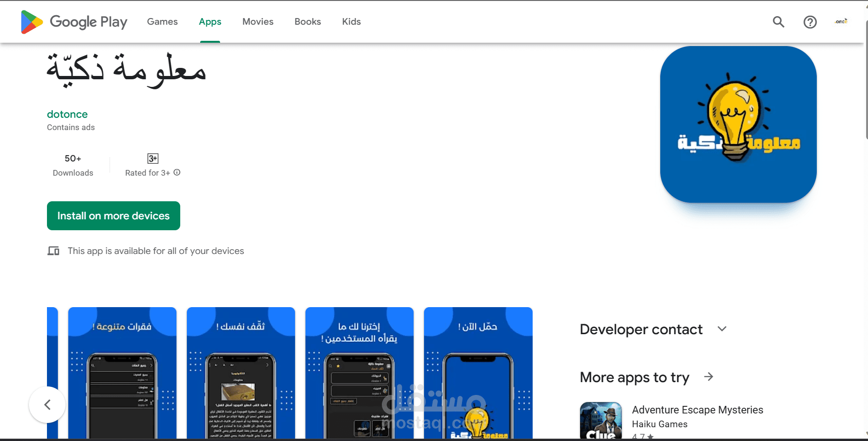Open the Adventure Escape Mysteries title link
Viewport: 868px width, 441px height.
point(697,410)
